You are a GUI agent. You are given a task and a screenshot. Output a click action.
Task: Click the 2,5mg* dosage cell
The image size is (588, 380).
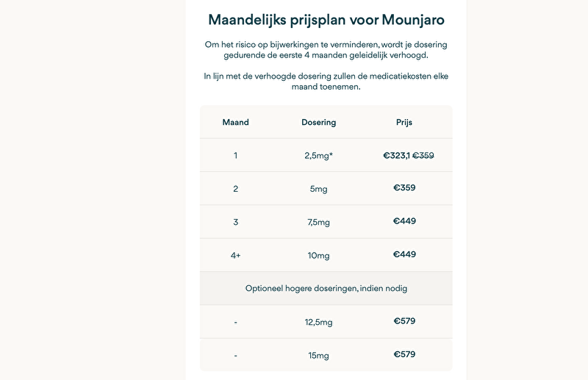[318, 156]
